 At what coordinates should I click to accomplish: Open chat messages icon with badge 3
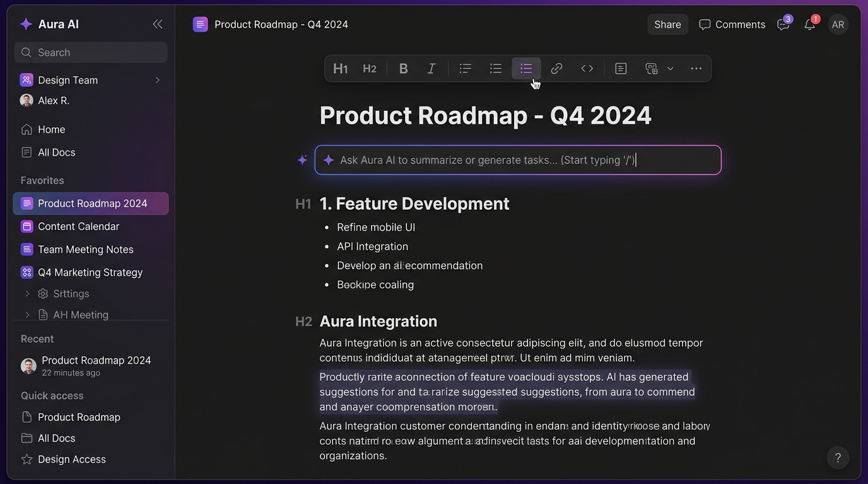[783, 24]
